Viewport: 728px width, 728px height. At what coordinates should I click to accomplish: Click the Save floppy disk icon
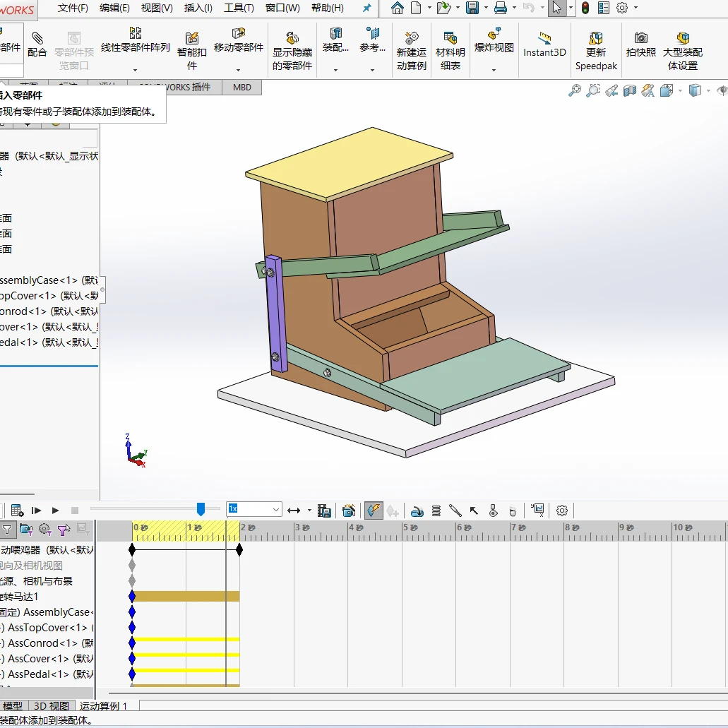(x=472, y=8)
